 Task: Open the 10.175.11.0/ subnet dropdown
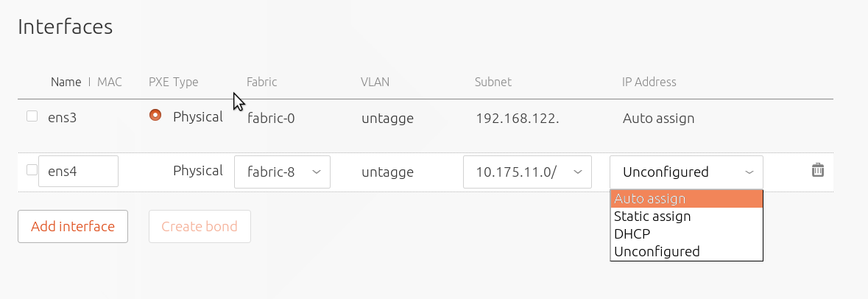click(528, 172)
